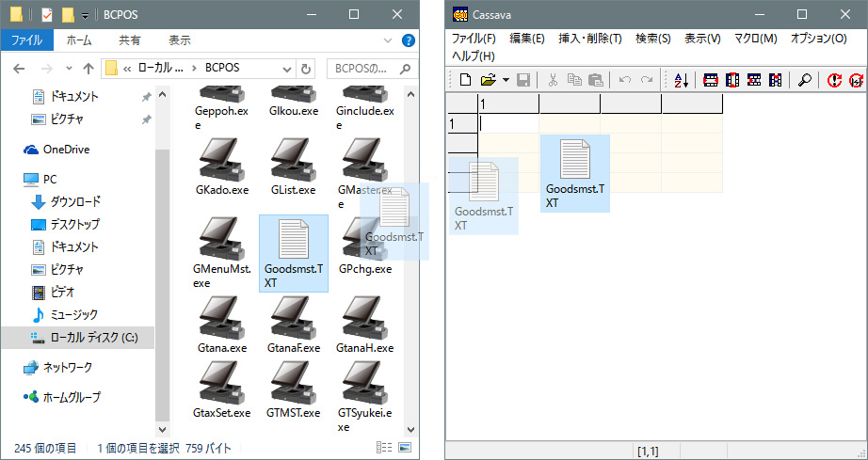Click the Explorer Help question mark icon
The height and width of the screenshot is (460, 868).
coord(409,40)
